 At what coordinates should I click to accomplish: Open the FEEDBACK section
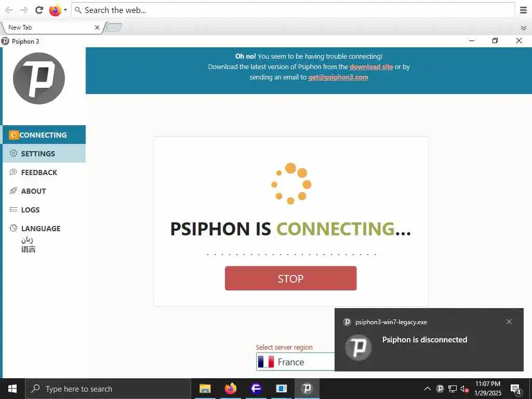(44, 172)
